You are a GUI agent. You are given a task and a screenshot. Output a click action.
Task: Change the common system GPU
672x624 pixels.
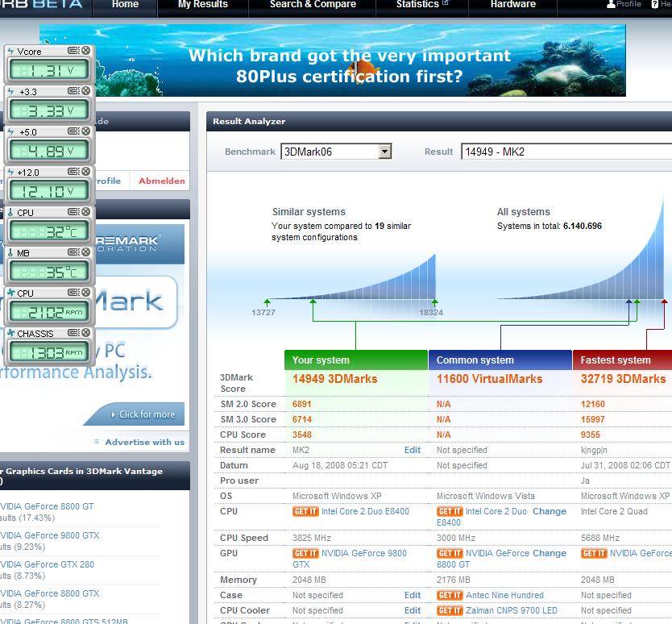point(550,553)
